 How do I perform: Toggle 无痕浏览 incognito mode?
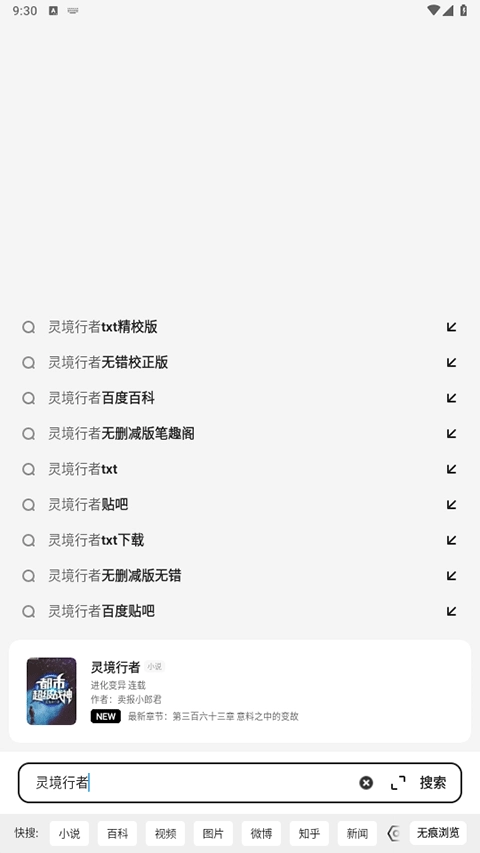coord(438,833)
